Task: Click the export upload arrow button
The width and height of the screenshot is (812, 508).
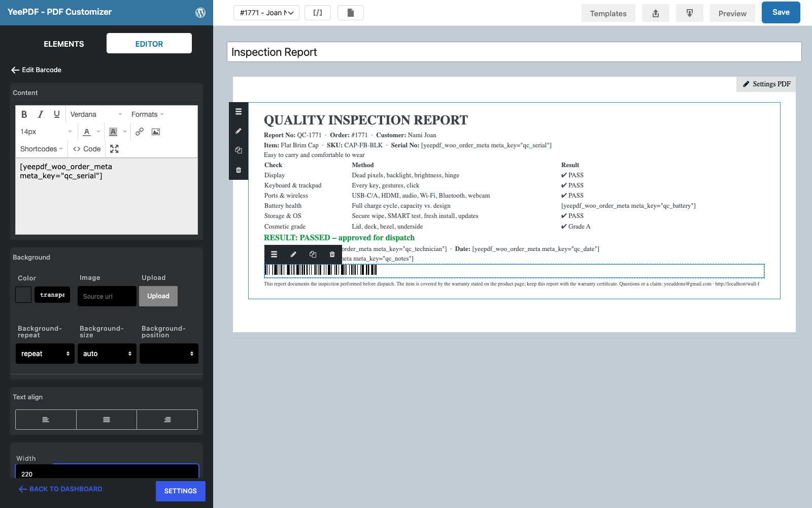Action: tap(656, 13)
